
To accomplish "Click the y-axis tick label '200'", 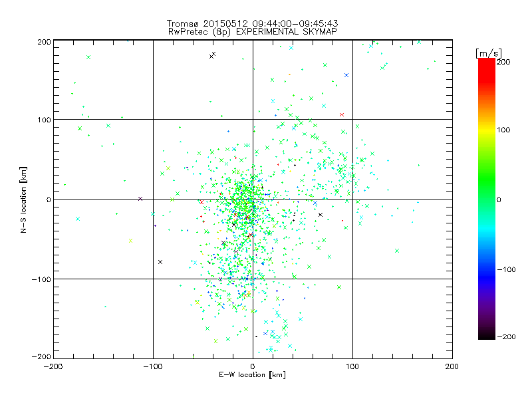I will (44, 42).
